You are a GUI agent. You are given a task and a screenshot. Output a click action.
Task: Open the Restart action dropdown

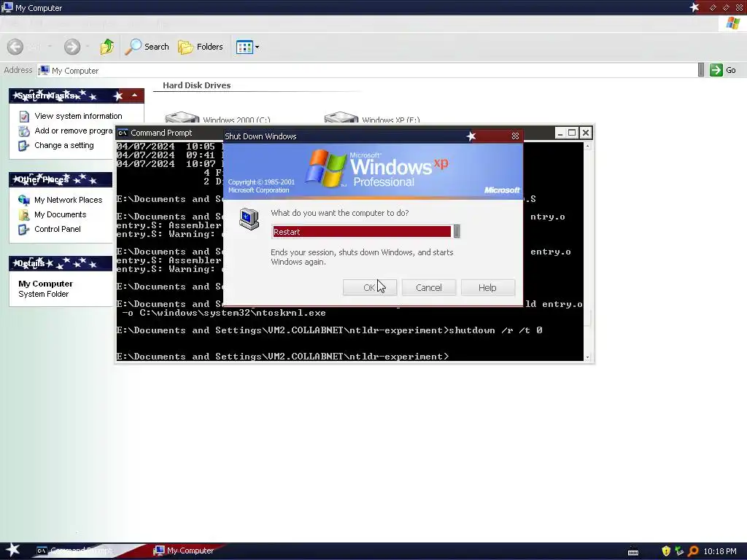coord(457,231)
